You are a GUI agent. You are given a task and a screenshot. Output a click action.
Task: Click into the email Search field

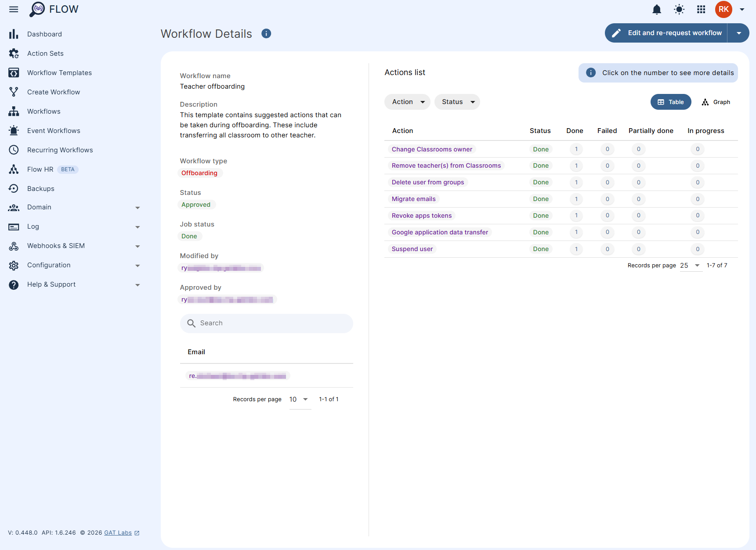tap(266, 324)
